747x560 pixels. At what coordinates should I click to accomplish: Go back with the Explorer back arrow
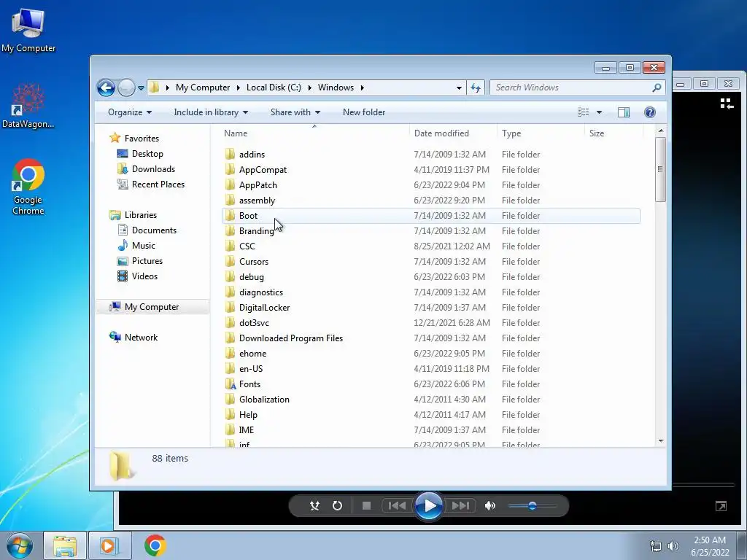[106, 87]
